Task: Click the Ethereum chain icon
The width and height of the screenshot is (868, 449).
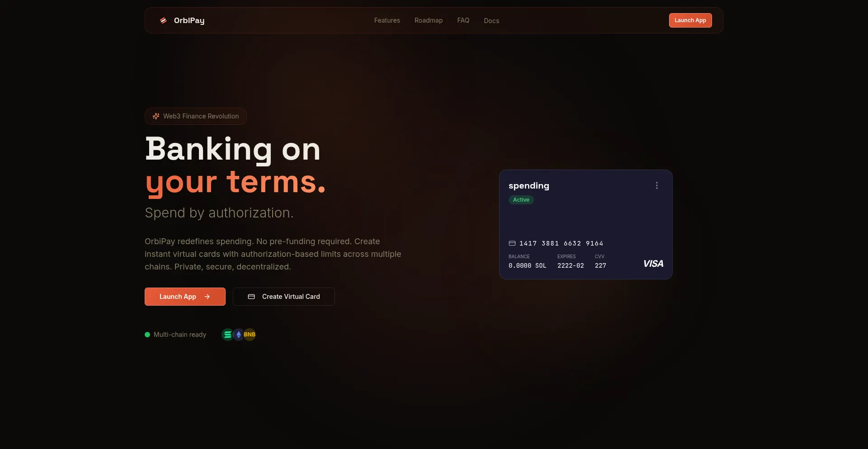Action: point(239,335)
